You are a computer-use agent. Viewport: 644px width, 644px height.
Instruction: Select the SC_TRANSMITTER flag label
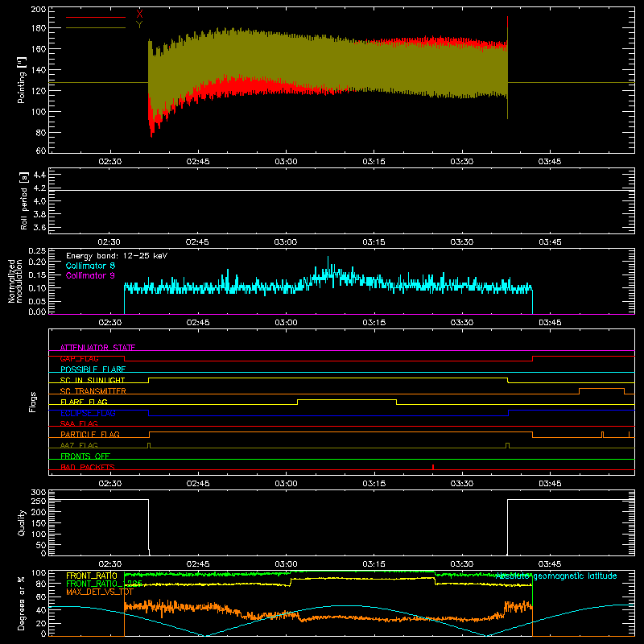(93, 391)
